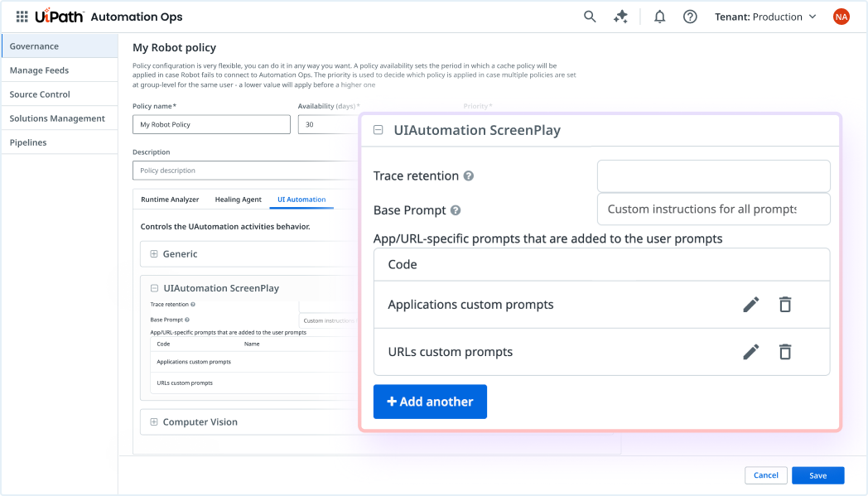
Task: Click the My Robot policy heading
Action: click(175, 47)
